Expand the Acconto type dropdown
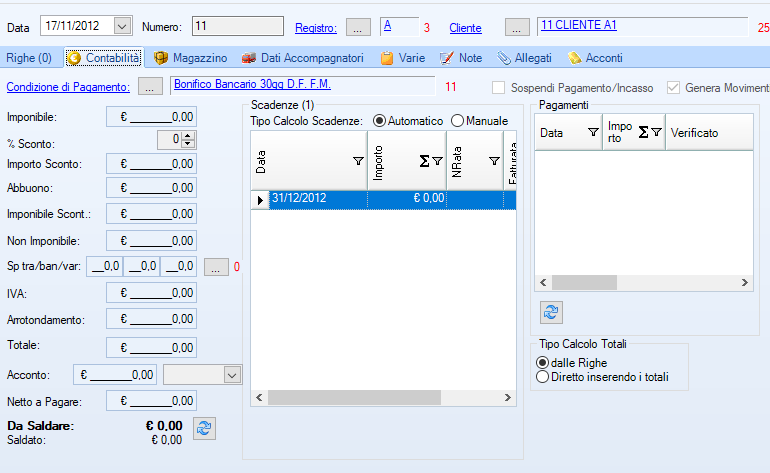770x473 pixels. tap(232, 375)
